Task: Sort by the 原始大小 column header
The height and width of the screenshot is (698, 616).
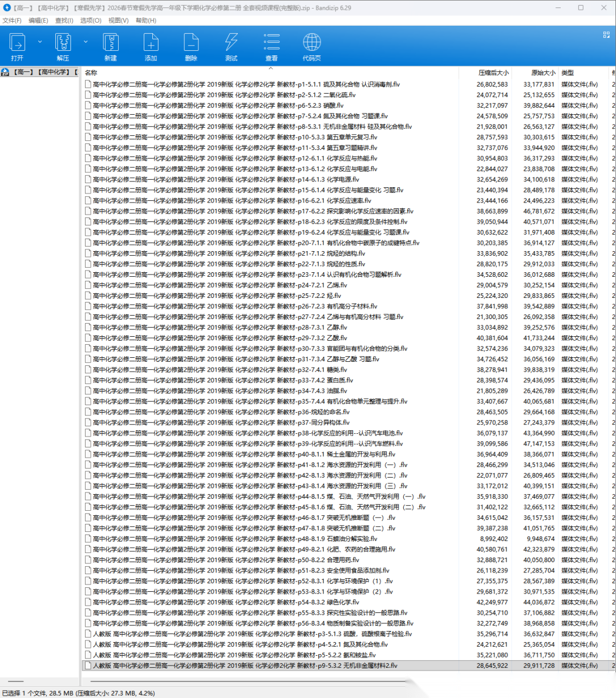Action: click(542, 73)
